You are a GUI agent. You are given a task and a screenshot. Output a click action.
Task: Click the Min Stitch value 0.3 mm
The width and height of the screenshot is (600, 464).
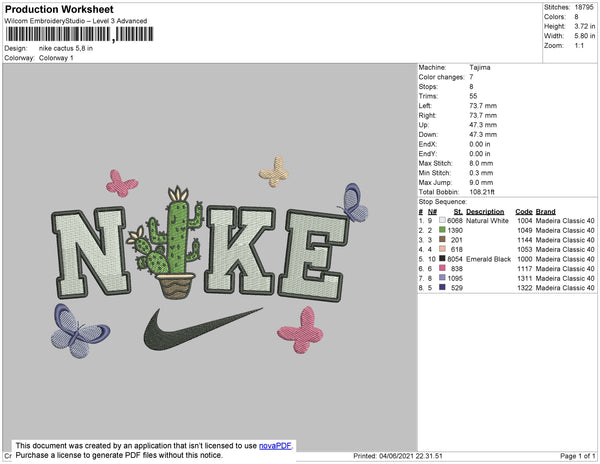pos(481,173)
